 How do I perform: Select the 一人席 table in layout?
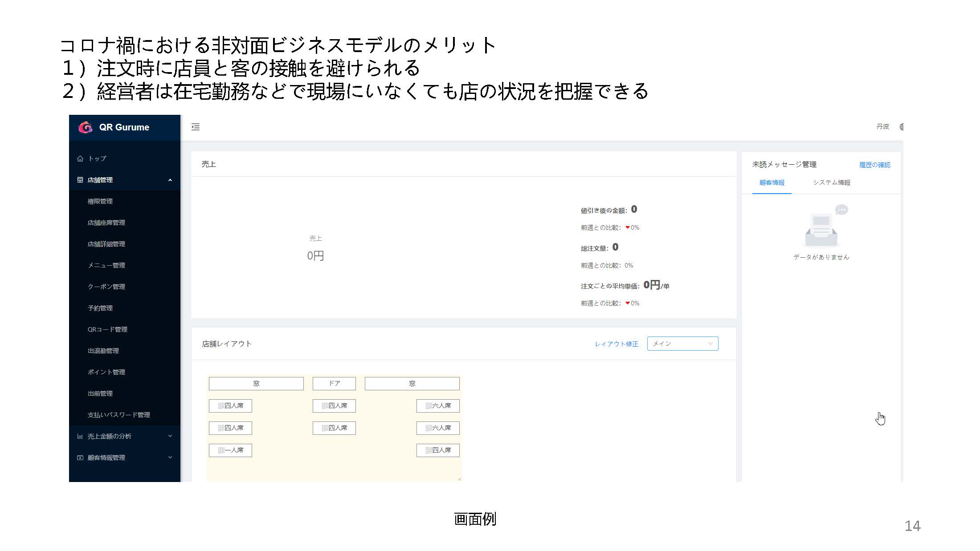(230, 450)
